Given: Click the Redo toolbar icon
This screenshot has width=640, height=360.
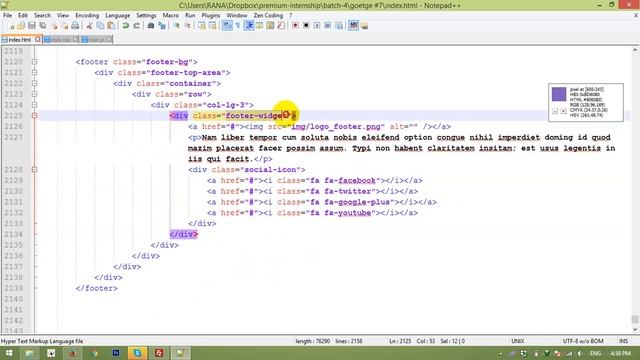Looking at the screenshot, I should [137, 26].
